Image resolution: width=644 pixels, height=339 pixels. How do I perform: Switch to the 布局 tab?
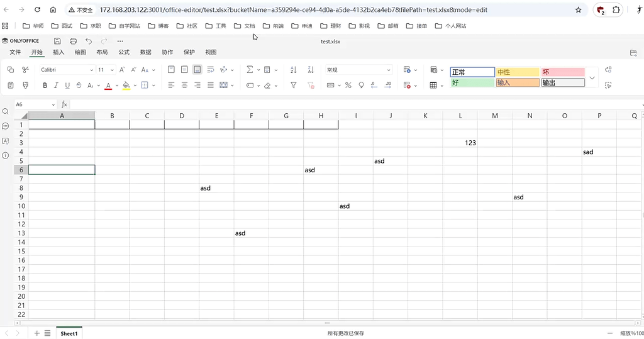(x=103, y=52)
